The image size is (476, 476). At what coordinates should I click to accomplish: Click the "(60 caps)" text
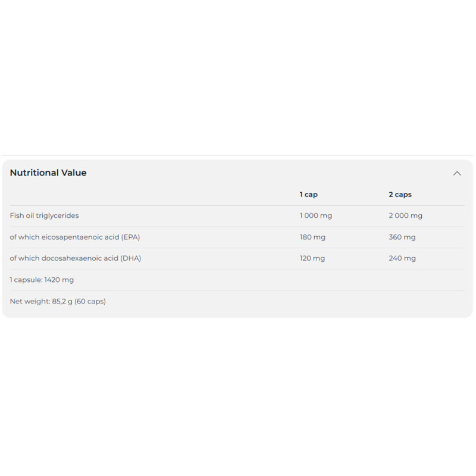click(x=90, y=301)
